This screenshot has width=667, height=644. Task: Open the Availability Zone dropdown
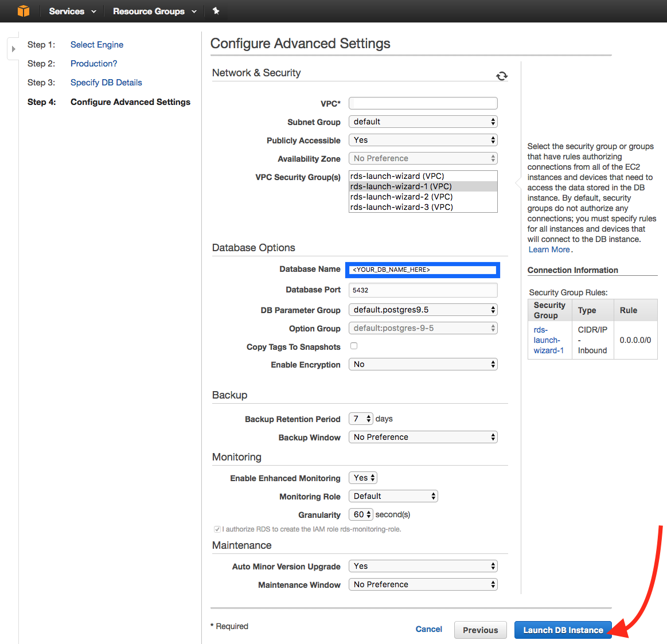click(423, 158)
